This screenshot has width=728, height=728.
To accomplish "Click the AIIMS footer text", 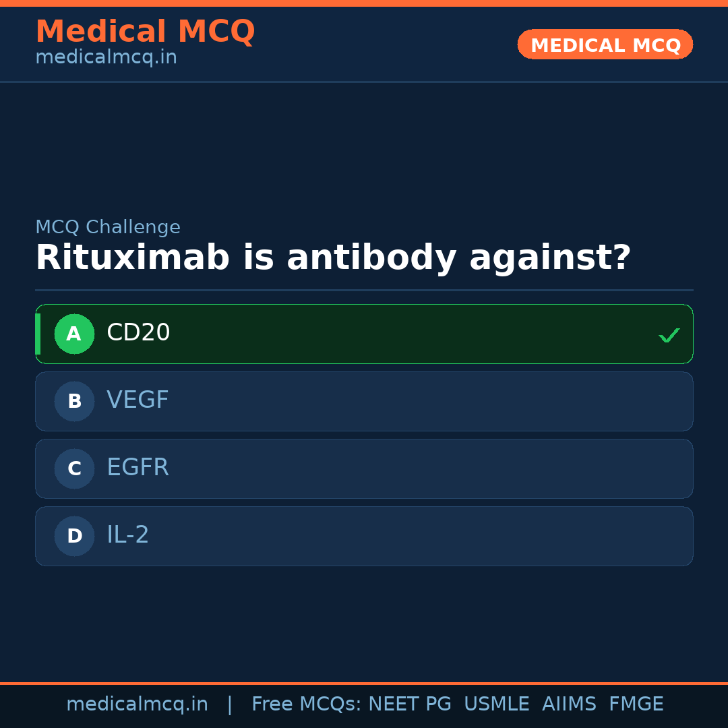I will pos(569,704).
